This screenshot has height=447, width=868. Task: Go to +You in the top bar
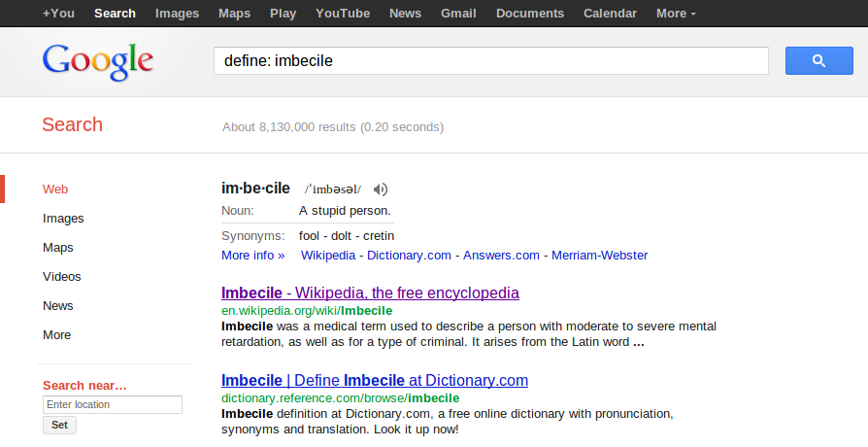click(58, 14)
